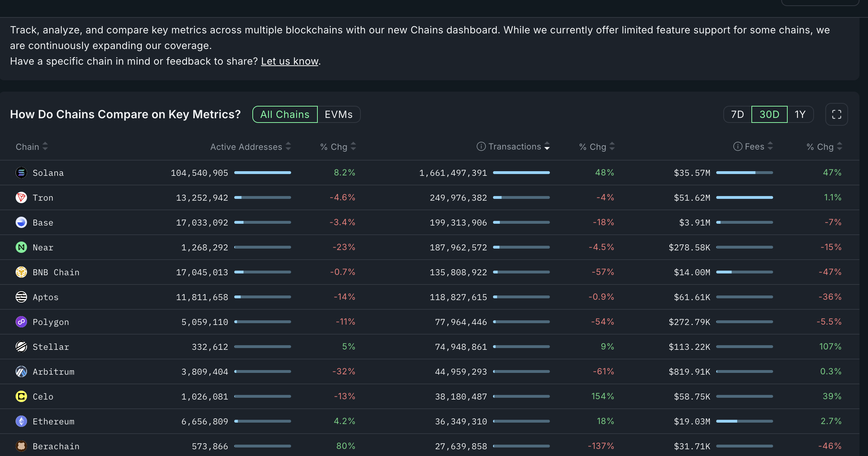
Task: Click Celo's transactions change 154%
Action: 603,396
